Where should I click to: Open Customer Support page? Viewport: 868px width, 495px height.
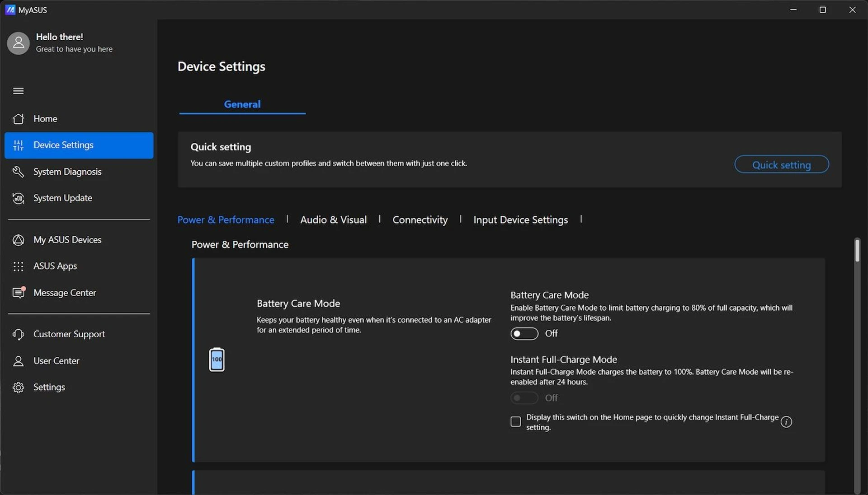(79, 334)
